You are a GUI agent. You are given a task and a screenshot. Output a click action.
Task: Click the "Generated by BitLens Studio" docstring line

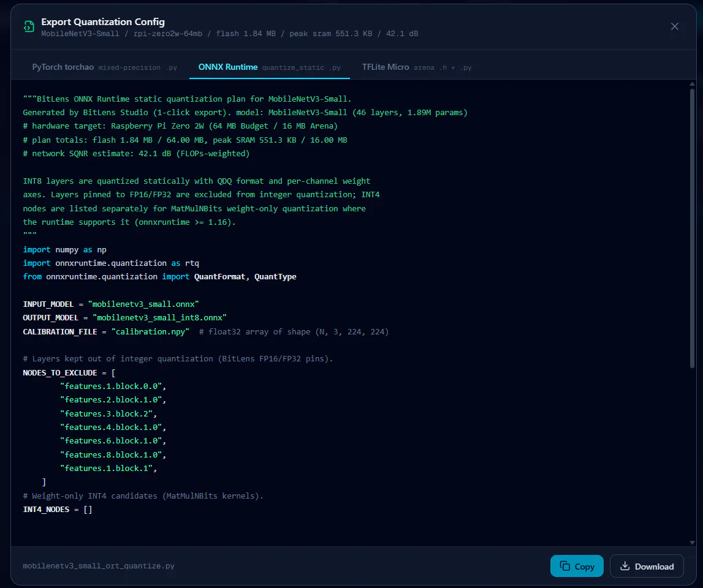click(x=245, y=113)
